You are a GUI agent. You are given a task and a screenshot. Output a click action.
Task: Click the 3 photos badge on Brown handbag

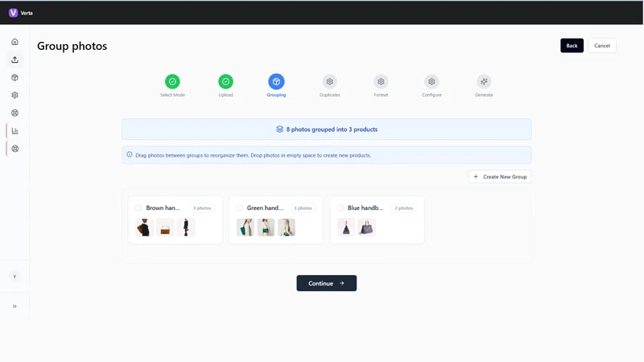(x=202, y=208)
